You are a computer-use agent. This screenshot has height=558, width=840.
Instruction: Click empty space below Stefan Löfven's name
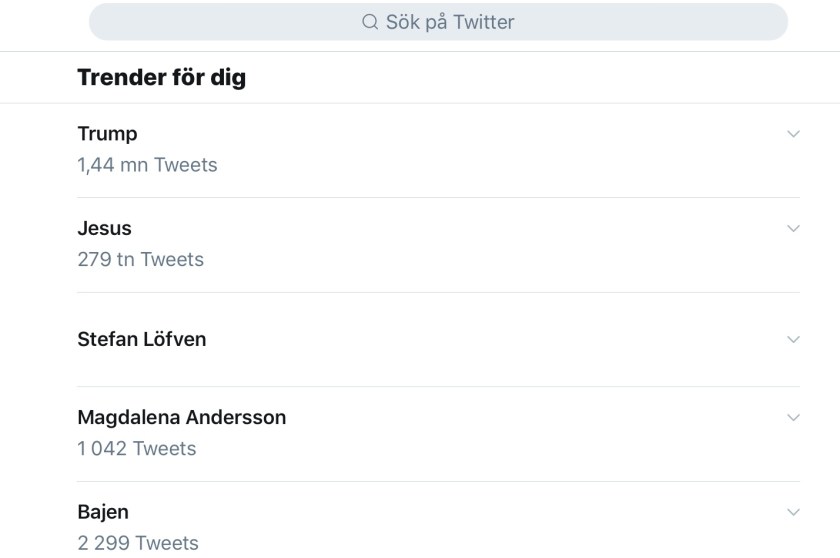point(300,368)
